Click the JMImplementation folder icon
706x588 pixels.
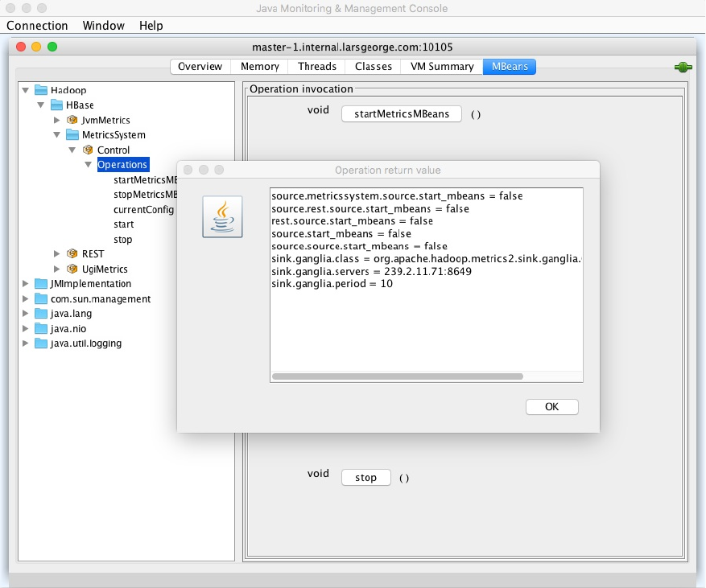(x=41, y=283)
